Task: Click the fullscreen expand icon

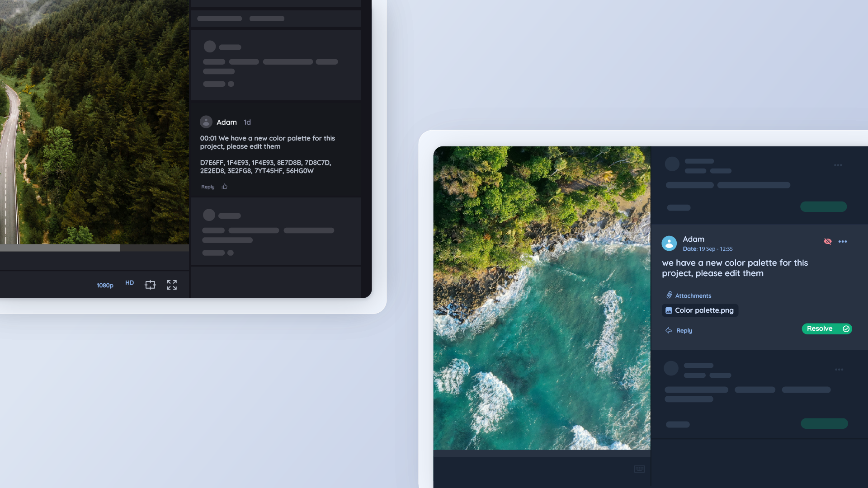Action: 172,285
